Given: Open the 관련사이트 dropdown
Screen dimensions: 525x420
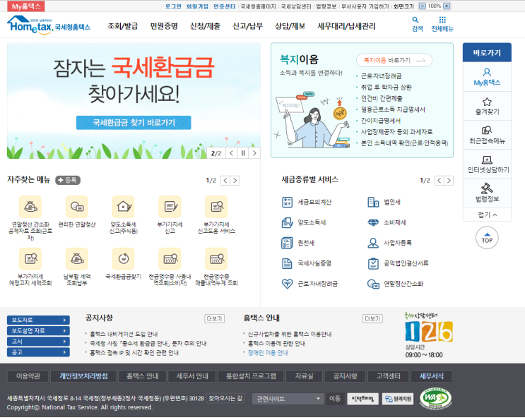Looking at the screenshot, I should coord(288,399).
